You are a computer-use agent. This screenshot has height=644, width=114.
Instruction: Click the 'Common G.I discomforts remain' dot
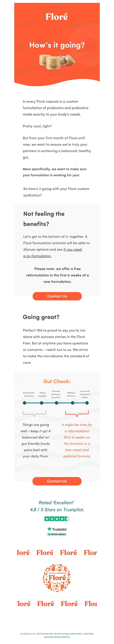(x=87, y=403)
